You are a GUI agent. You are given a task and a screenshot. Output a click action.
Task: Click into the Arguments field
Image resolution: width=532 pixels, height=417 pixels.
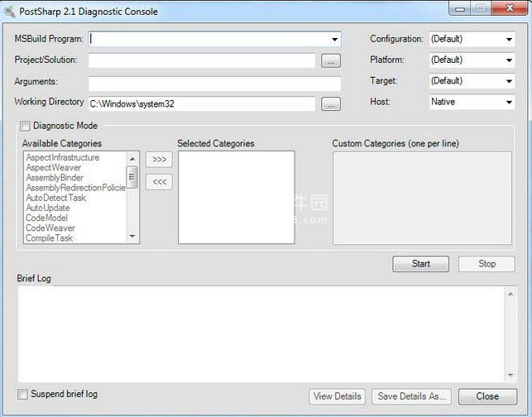click(x=214, y=83)
